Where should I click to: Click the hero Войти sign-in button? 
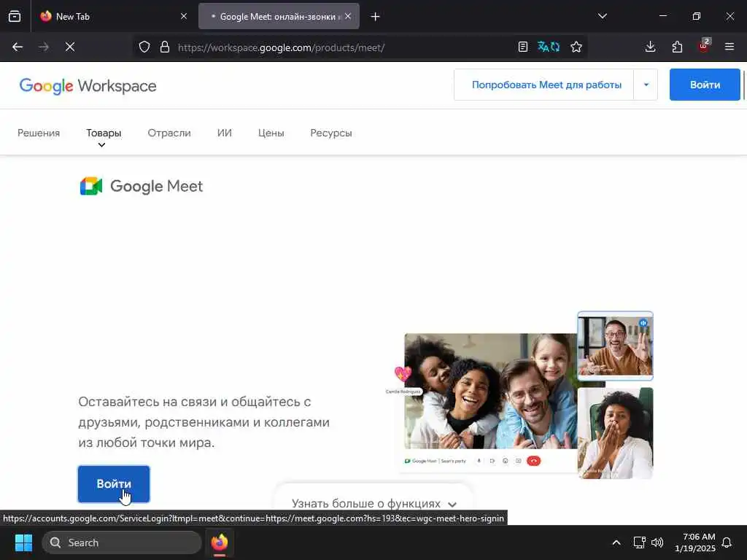point(114,484)
